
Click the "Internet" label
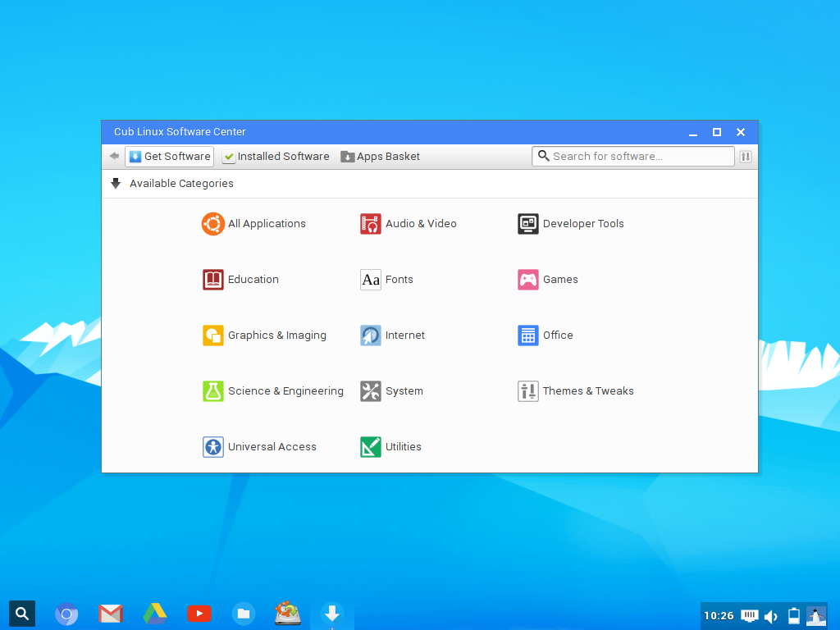(x=405, y=336)
